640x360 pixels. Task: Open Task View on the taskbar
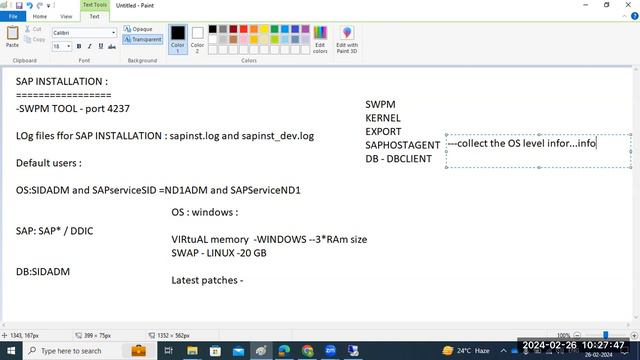point(168,351)
